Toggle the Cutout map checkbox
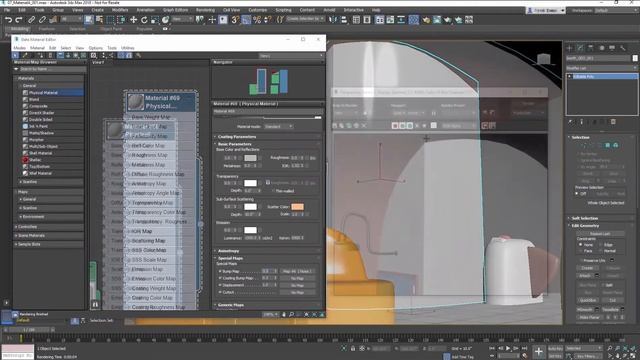 pyautogui.click(x=220, y=292)
